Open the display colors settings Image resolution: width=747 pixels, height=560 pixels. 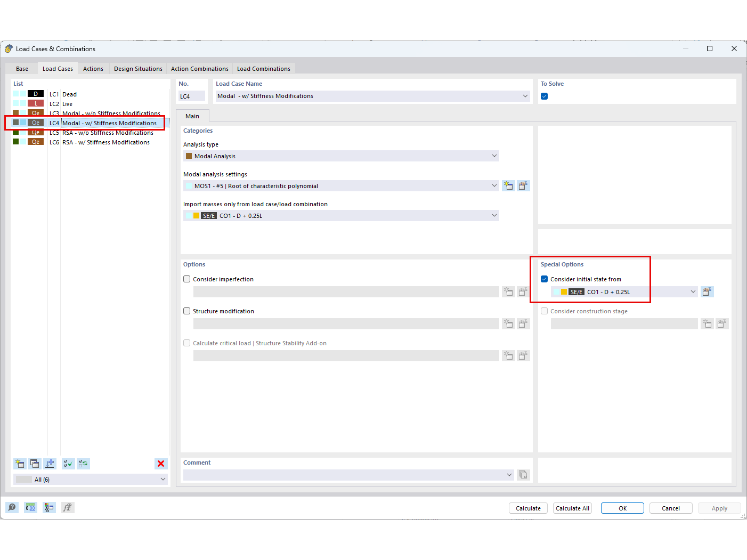coord(49,507)
